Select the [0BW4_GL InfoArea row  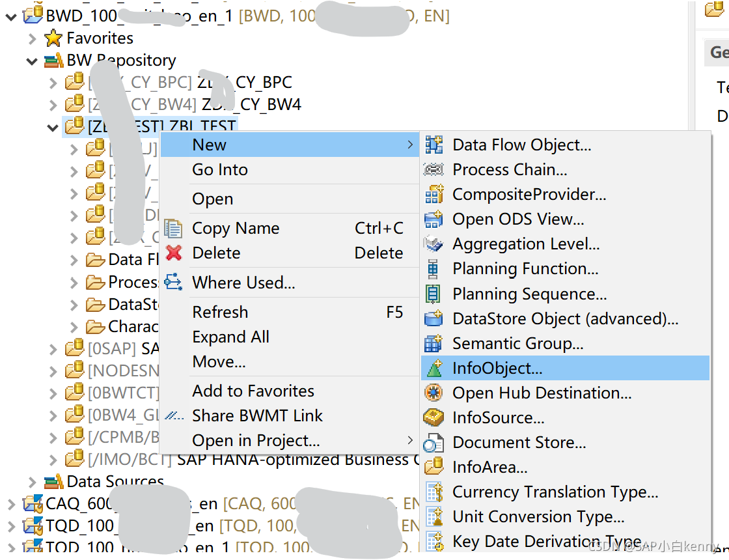coord(112,415)
